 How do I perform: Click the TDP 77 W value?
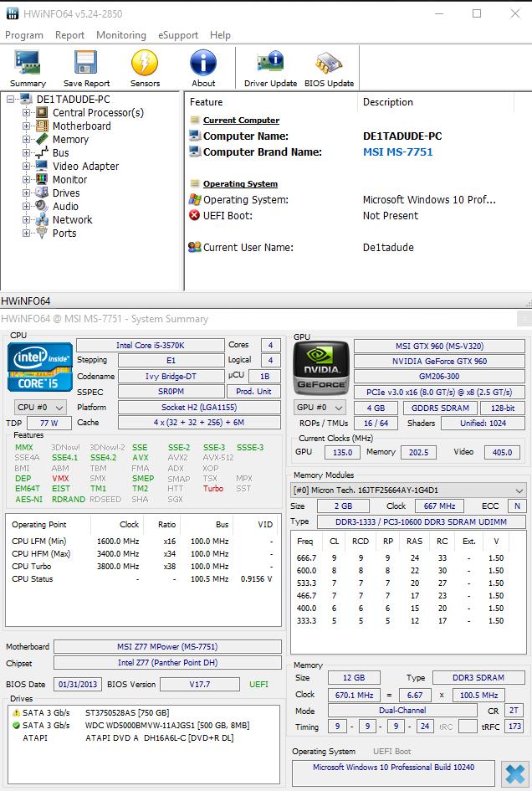(49, 424)
